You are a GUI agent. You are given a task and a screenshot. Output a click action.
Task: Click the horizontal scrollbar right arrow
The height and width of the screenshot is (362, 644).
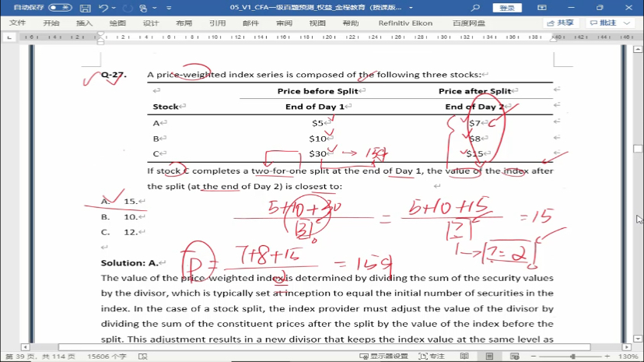[626, 347]
